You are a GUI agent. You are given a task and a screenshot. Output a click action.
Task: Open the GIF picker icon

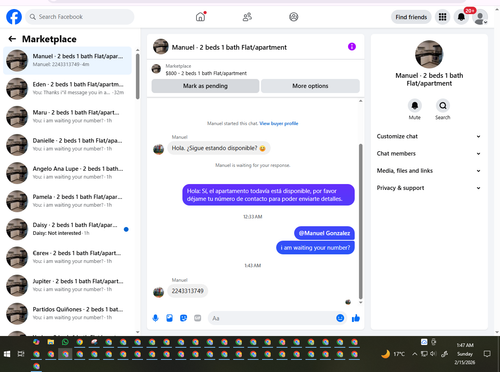198,318
